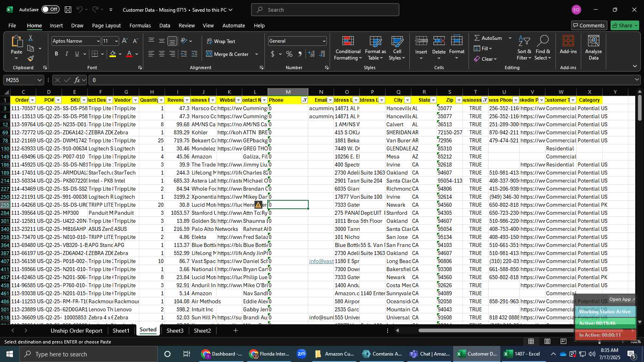The image size is (644, 362).
Task: Click Merge & Center button
Action: pos(228,54)
